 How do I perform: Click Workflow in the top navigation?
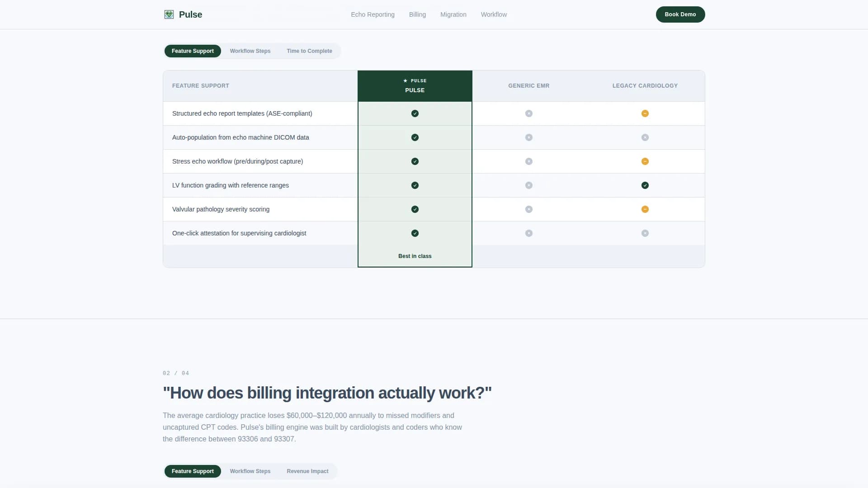(494, 14)
